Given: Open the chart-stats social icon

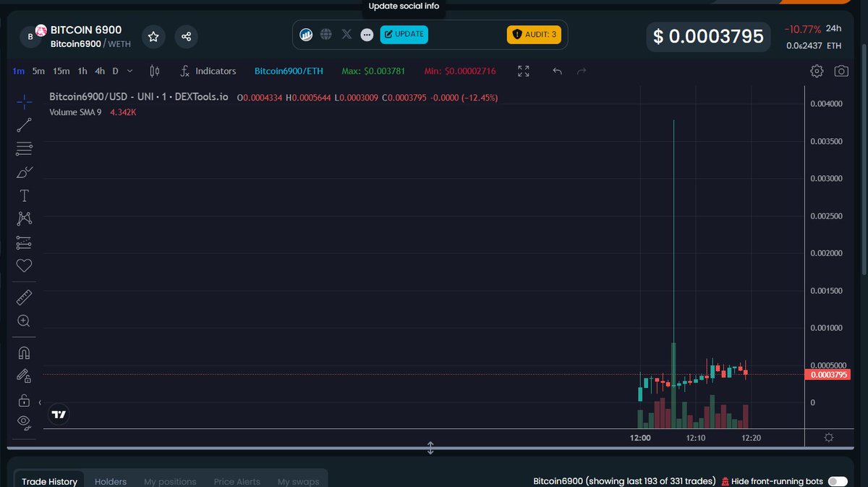Looking at the screenshot, I should tap(306, 34).
